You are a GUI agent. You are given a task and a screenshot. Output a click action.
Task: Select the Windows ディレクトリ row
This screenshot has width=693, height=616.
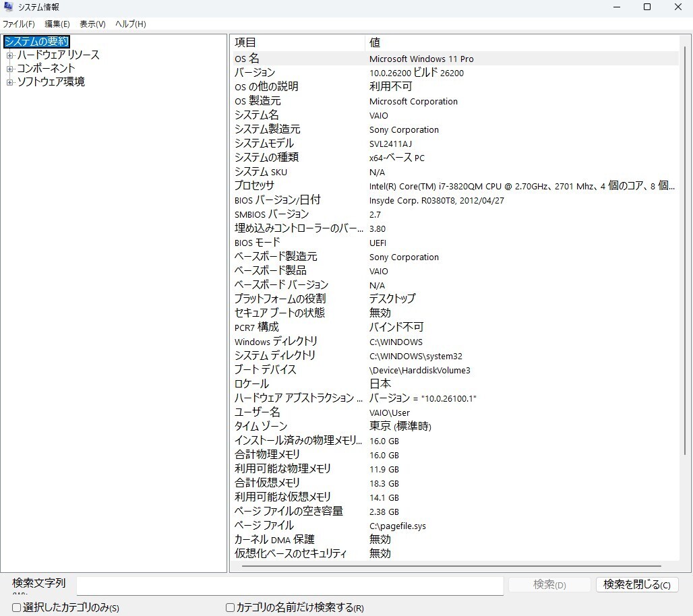pos(455,341)
